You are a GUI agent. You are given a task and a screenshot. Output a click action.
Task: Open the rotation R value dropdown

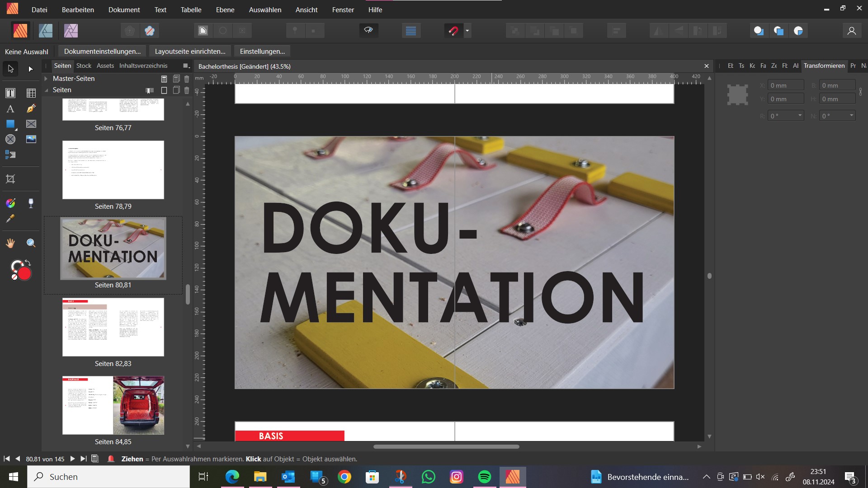(800, 116)
